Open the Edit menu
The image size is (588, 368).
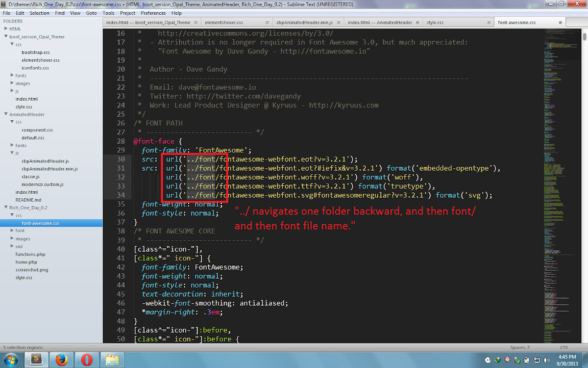20,13
